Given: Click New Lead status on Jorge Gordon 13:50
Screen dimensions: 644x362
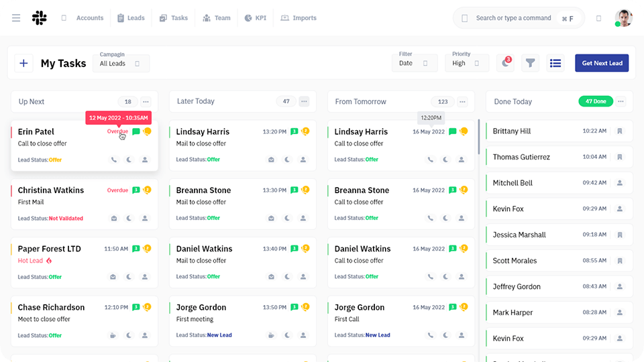Looking at the screenshot, I should 219,335.
